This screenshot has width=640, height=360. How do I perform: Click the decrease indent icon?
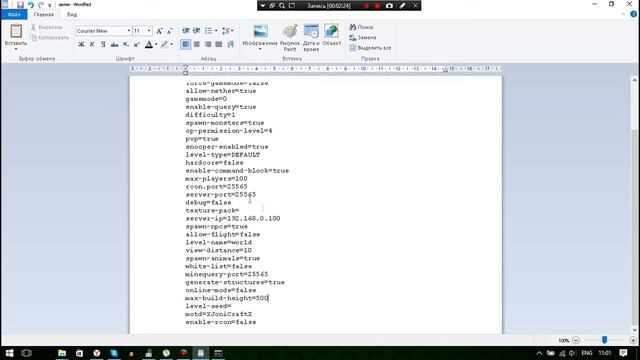coord(186,31)
